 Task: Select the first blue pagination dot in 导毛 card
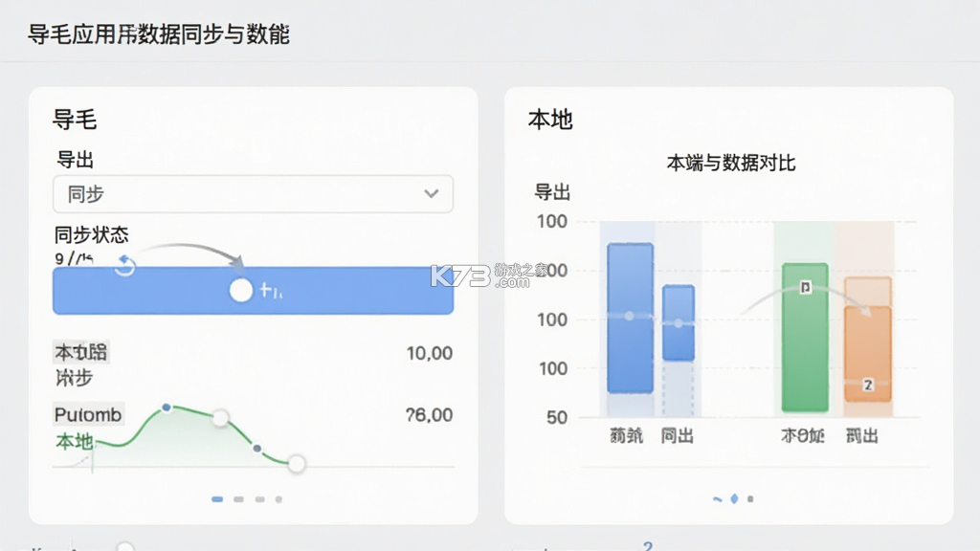pos(217,499)
